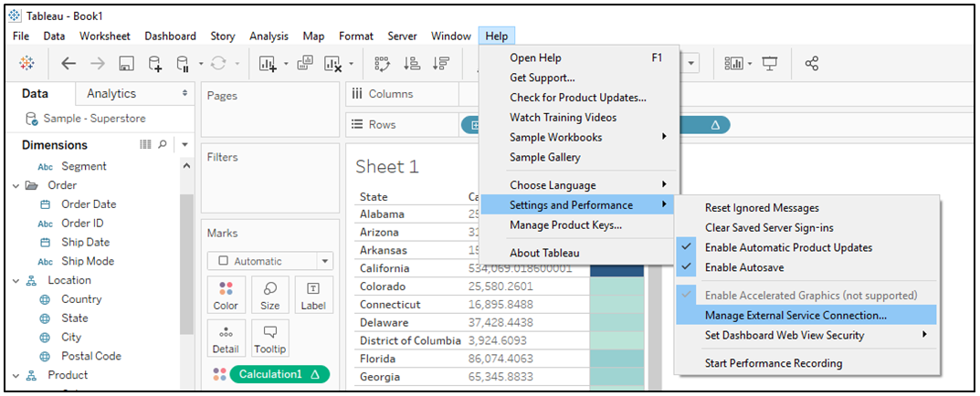Toggle the Enable Autosave option
Viewport: 980px width, 396px height.
(x=743, y=267)
